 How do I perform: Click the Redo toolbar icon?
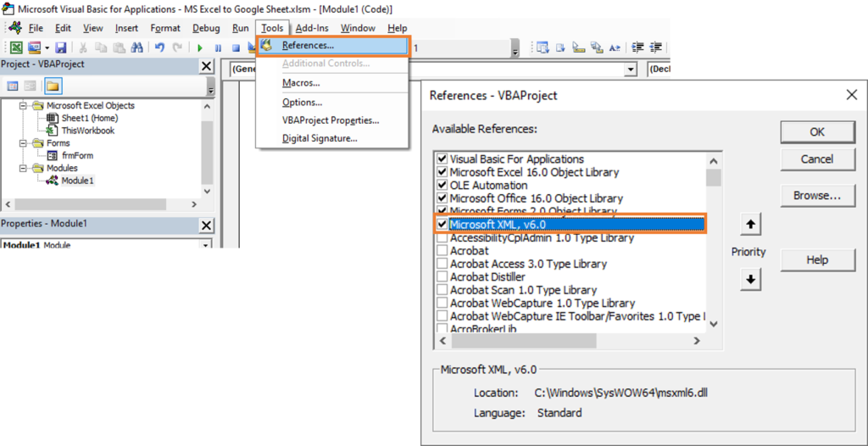pos(177,47)
